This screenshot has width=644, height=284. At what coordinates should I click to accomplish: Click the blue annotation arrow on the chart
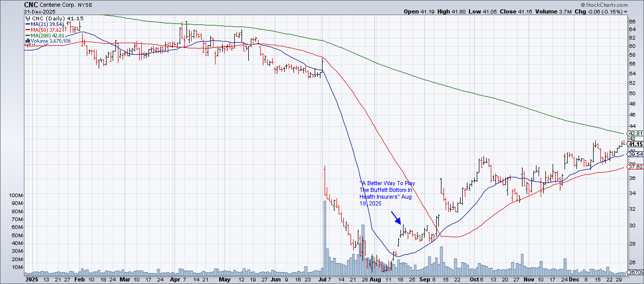pos(395,217)
